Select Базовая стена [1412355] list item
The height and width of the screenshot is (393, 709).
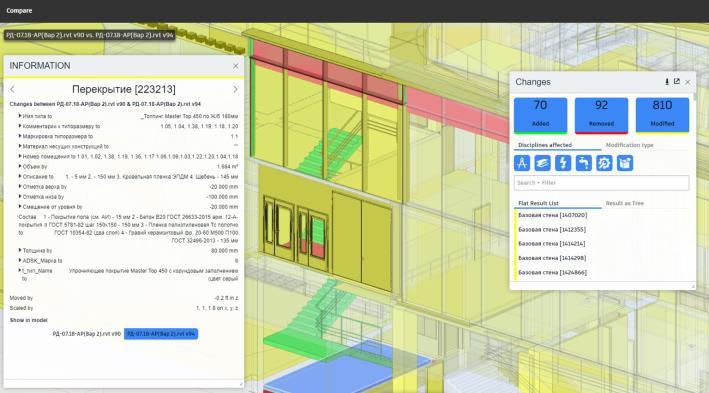(x=552, y=230)
